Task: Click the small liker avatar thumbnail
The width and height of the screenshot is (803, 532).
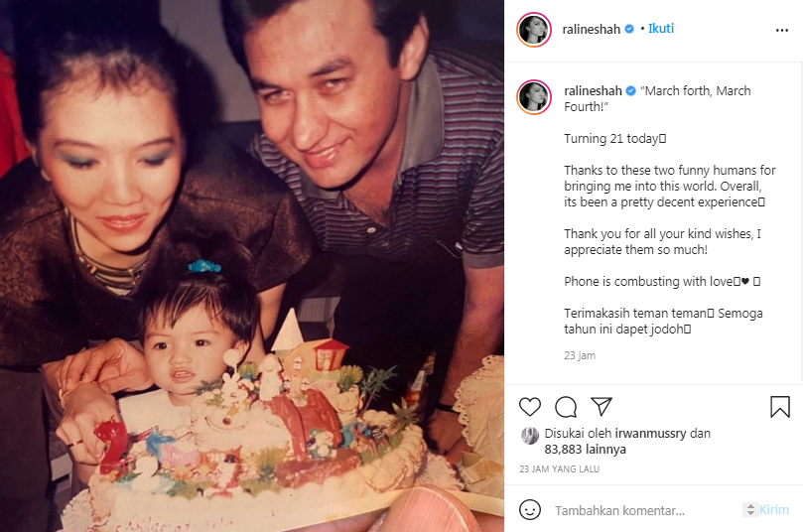Action: pyautogui.click(x=530, y=436)
